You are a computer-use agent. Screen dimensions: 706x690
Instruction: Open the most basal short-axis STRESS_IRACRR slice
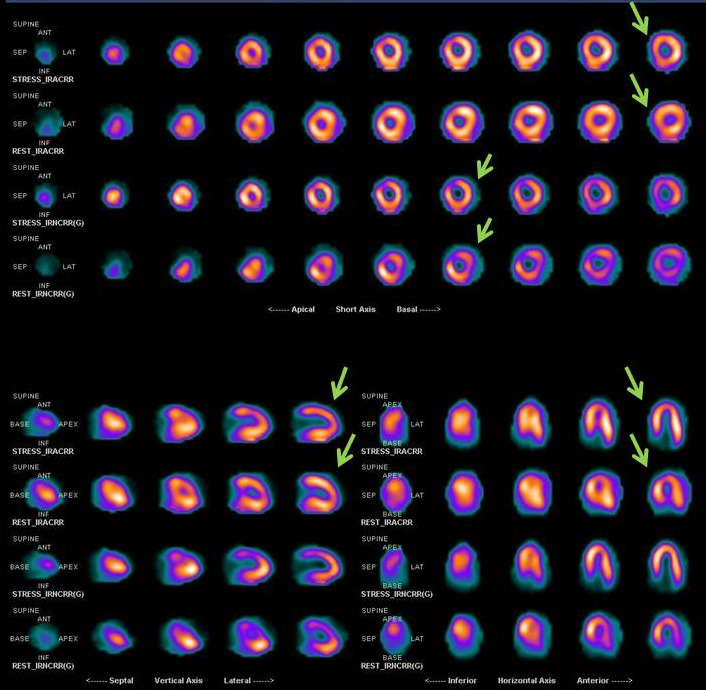click(667, 51)
